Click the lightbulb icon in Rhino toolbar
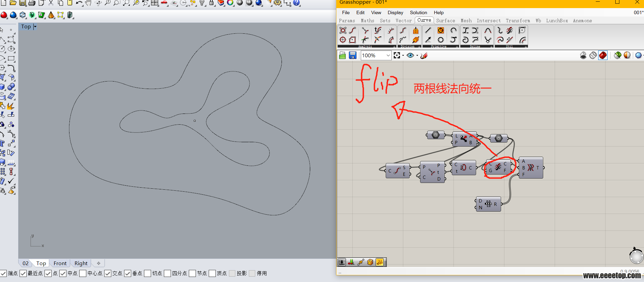This screenshot has width=644, height=282. 202,3
